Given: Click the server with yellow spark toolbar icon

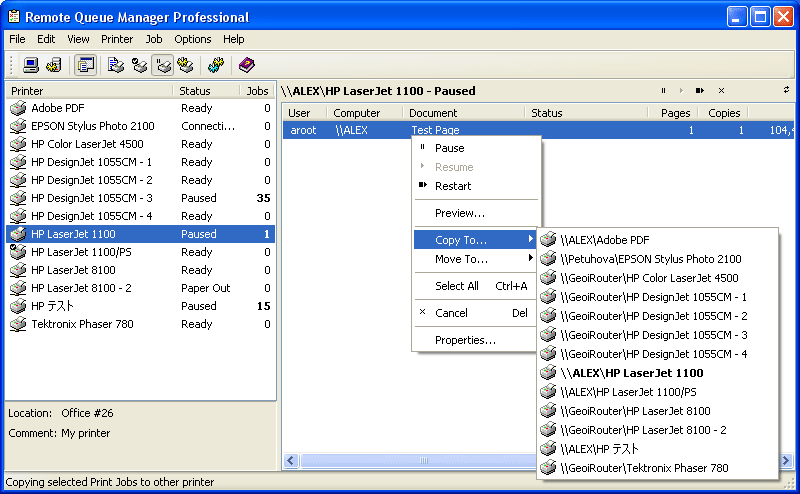Looking at the screenshot, I should point(54,65).
